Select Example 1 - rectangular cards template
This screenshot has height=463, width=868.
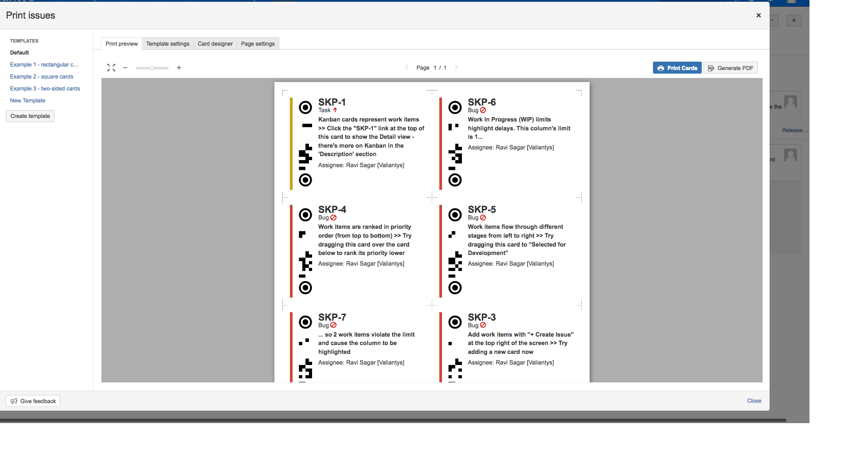pos(44,64)
